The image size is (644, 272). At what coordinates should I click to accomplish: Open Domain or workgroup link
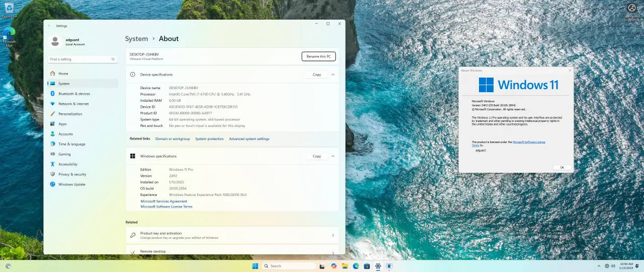coord(173,139)
